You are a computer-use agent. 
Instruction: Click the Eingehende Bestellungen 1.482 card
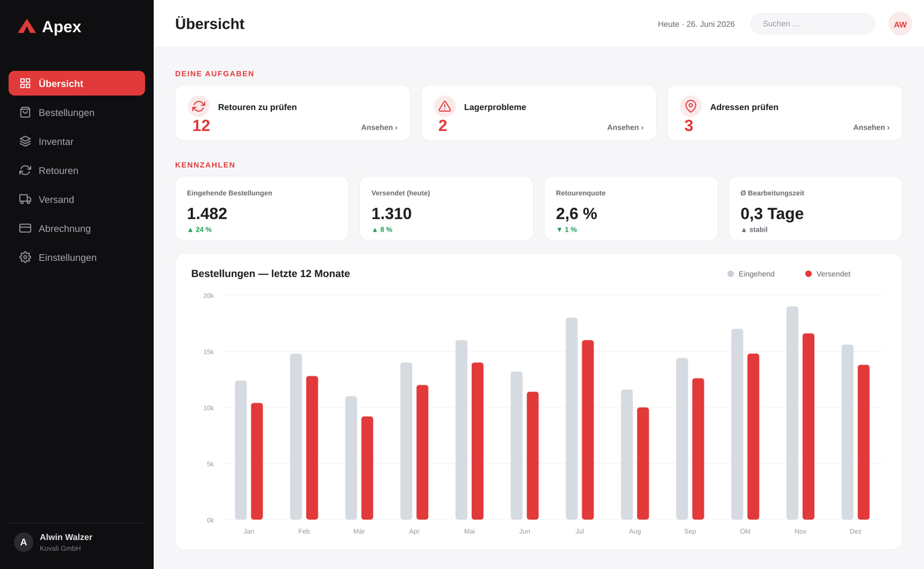[262, 208]
